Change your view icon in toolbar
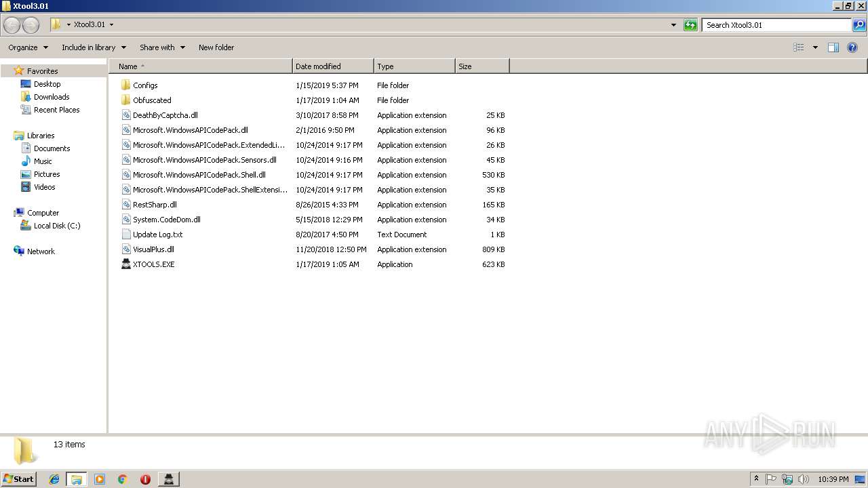 click(799, 47)
